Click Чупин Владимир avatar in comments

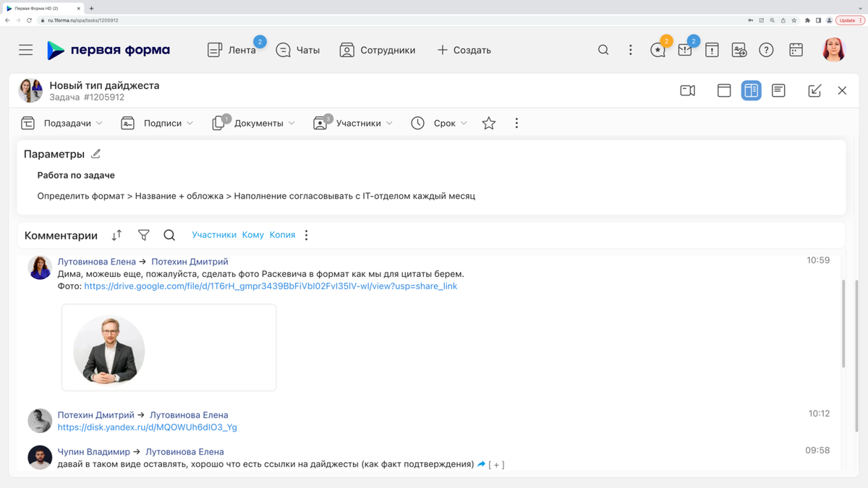[x=40, y=457]
